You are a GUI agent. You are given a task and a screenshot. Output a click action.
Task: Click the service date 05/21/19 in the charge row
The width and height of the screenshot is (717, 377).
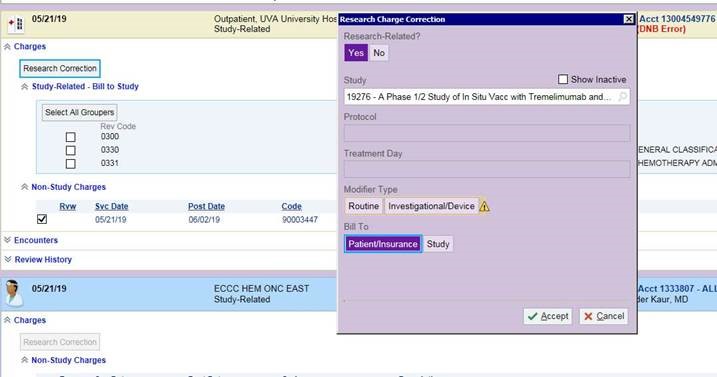click(x=111, y=220)
